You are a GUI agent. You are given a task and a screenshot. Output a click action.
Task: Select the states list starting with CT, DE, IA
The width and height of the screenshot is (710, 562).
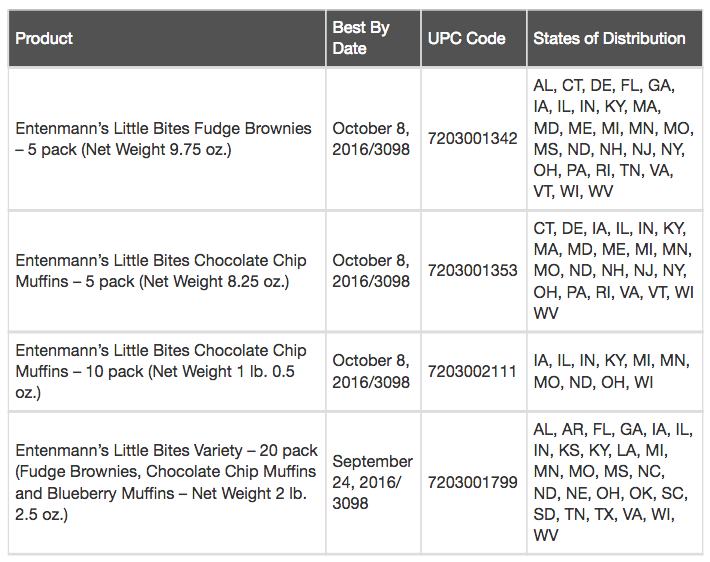point(615,271)
